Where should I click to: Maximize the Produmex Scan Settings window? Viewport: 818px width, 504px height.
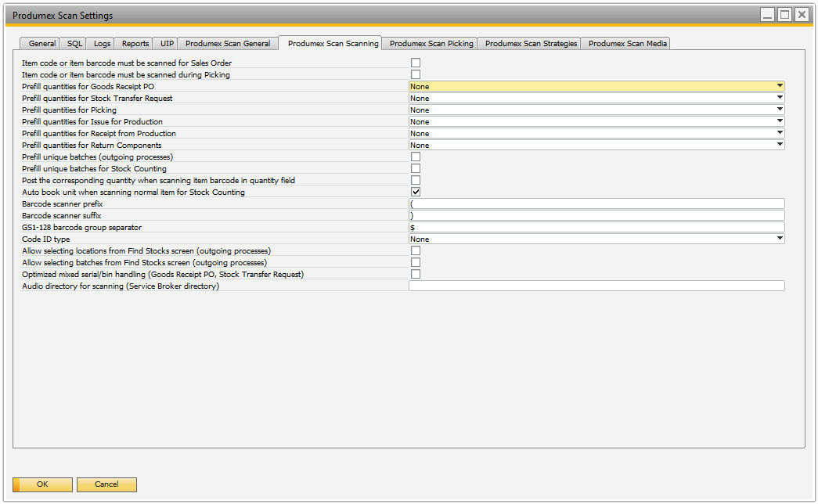click(x=784, y=15)
